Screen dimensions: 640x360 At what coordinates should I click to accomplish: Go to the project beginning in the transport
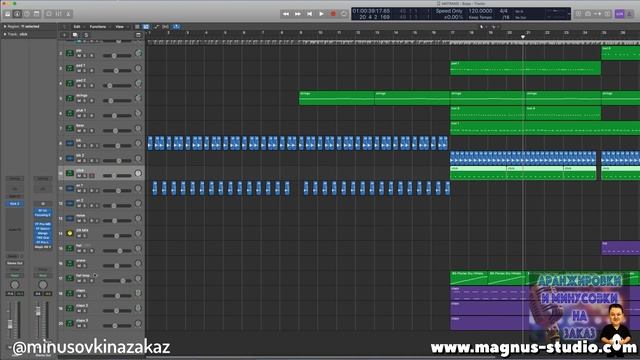point(309,14)
